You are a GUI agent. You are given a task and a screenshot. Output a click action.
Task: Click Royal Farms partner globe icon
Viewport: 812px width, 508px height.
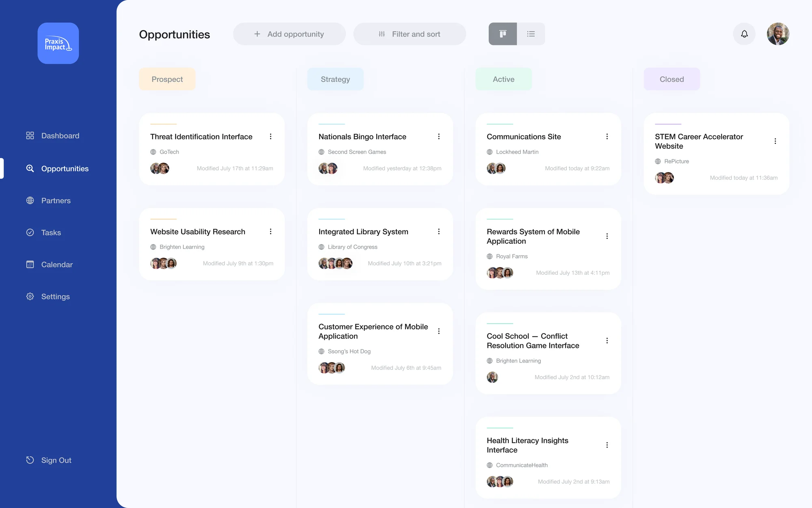(490, 256)
